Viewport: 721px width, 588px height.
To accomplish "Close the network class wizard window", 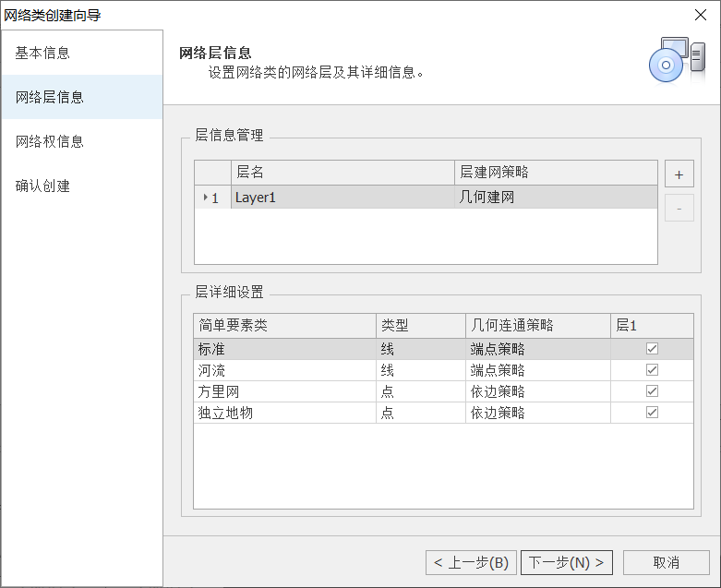I will click(x=701, y=15).
